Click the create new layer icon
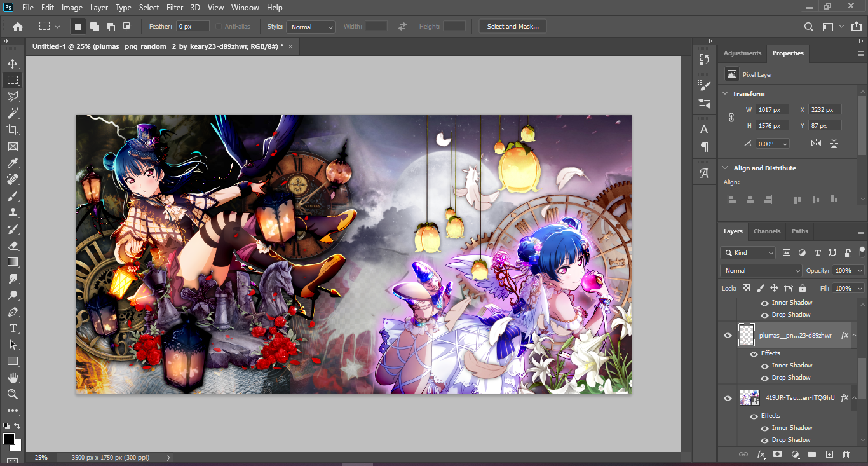This screenshot has height=466, width=868. [829, 455]
